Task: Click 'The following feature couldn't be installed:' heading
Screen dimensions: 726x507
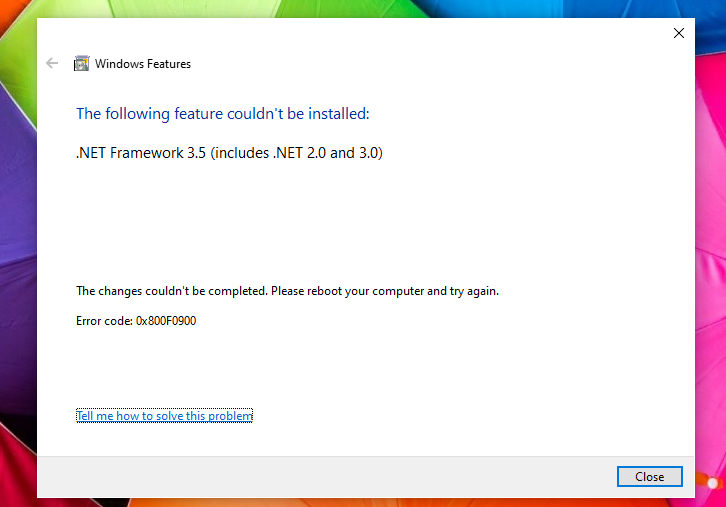Action: click(x=223, y=114)
